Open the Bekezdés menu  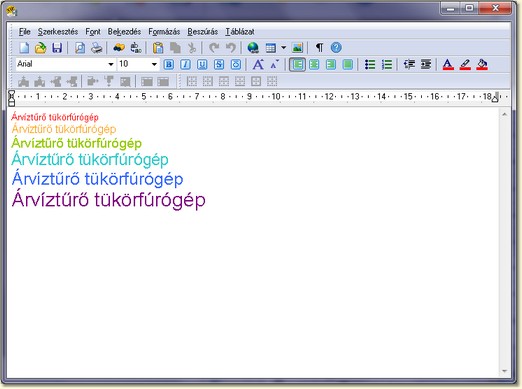pos(124,32)
